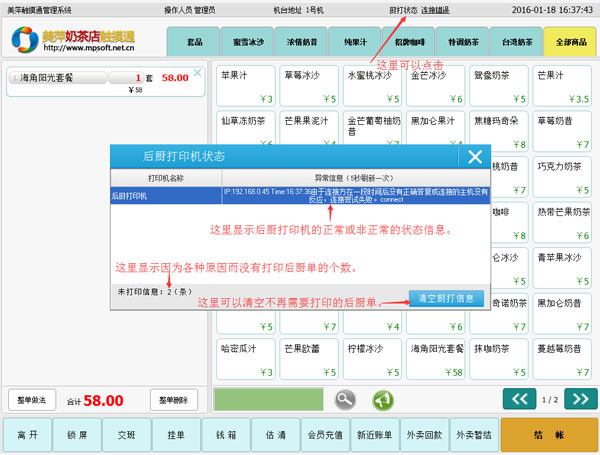The height and width of the screenshot is (455, 600).
Task: Add 苹果汁 product to the order
Action: [x=245, y=86]
